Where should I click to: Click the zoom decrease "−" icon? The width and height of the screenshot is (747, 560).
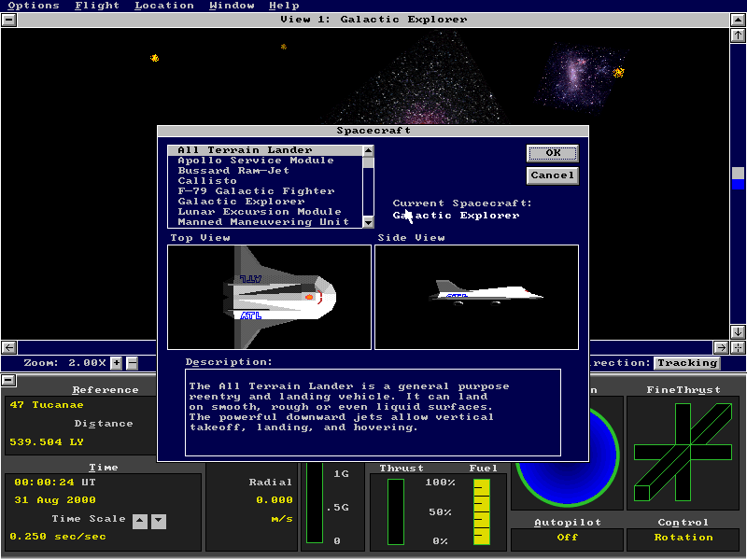(131, 363)
